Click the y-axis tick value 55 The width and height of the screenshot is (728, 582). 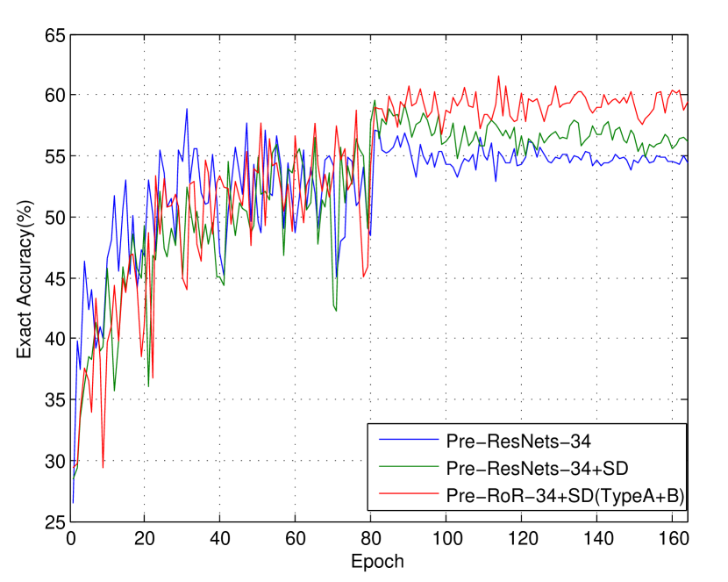(54, 156)
